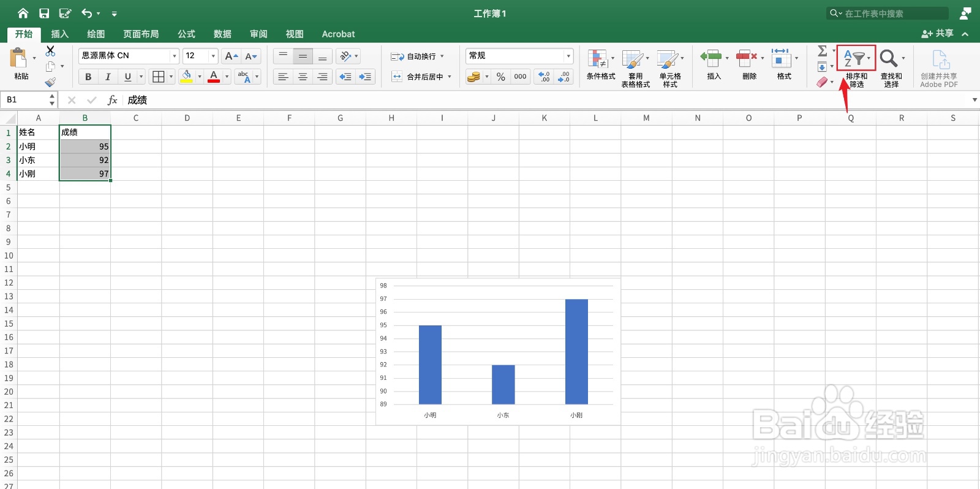Click the Clear eraser icon
Screen dimensions: 980x489
(x=822, y=82)
